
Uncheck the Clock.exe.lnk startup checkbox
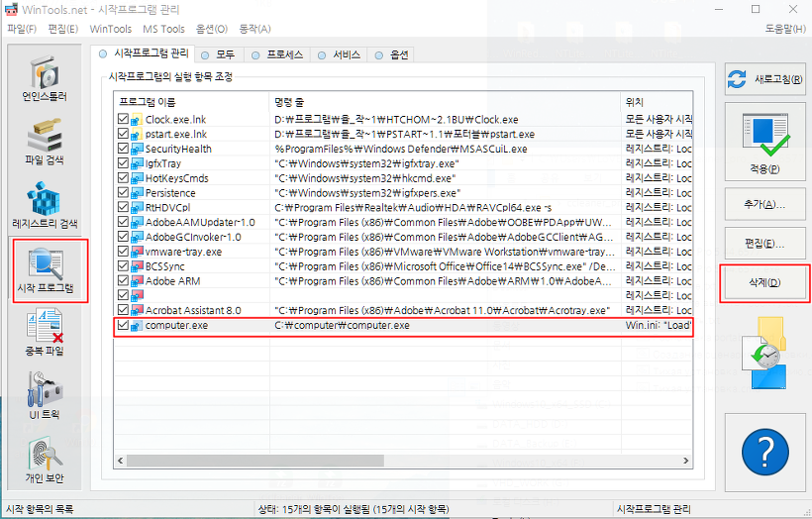click(x=123, y=119)
